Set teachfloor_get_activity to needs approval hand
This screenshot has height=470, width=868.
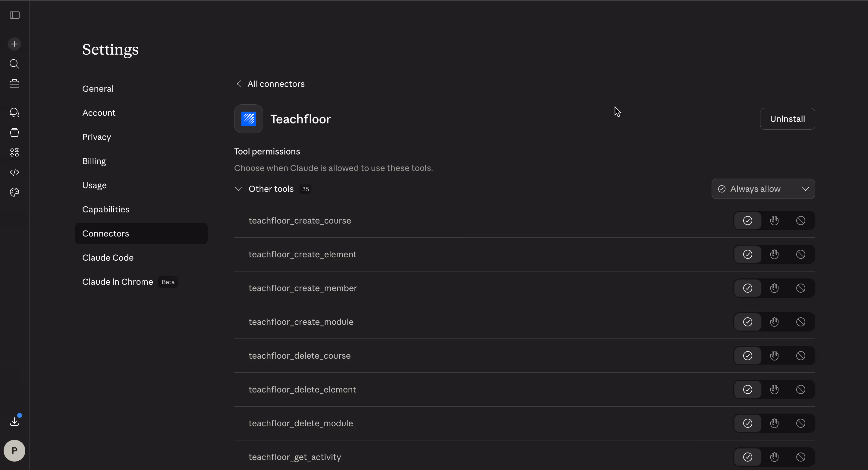[x=774, y=457]
